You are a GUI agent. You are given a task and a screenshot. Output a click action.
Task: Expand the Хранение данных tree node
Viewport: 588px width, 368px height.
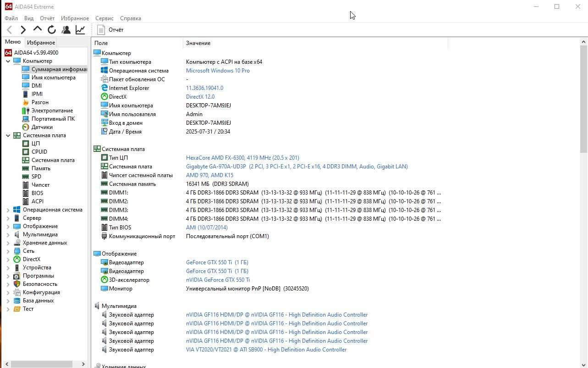(8, 243)
